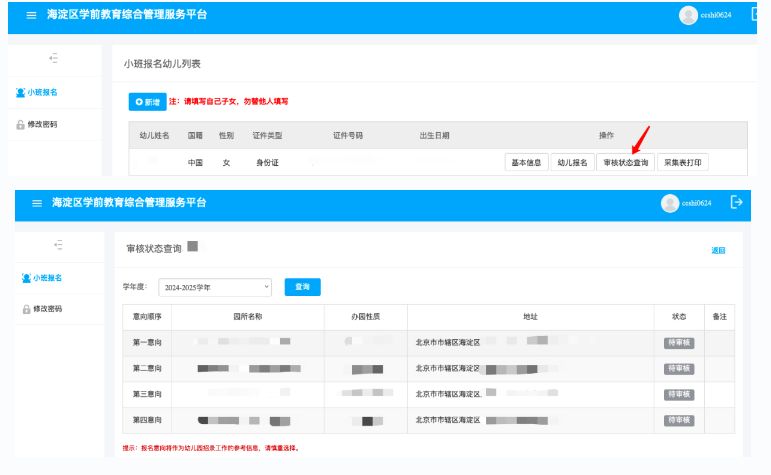Click 待审核 status badge in 第四意向 row
This screenshot has height=475, width=771.
click(x=679, y=420)
